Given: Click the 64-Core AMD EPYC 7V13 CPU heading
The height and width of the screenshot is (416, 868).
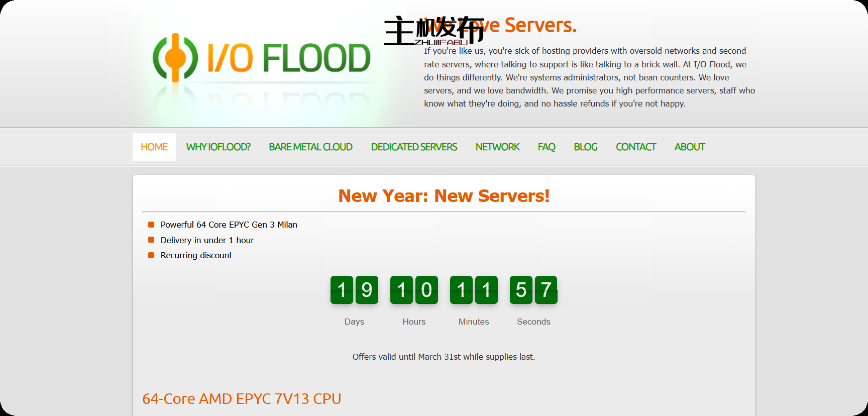Looking at the screenshot, I should [x=242, y=399].
